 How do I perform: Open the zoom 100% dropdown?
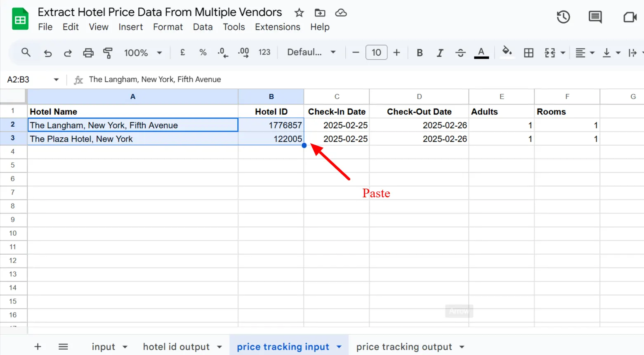[143, 53]
